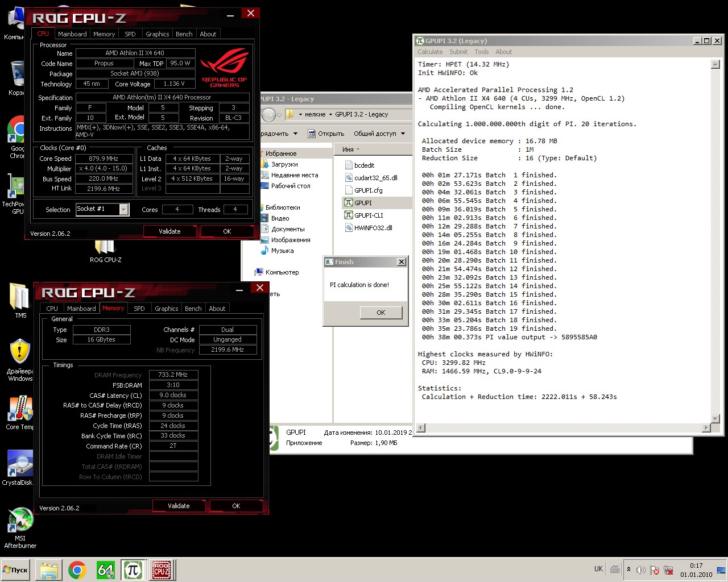Launch the Core Temp desktop shortcut
The height and width of the screenshot is (582, 728).
[20, 413]
